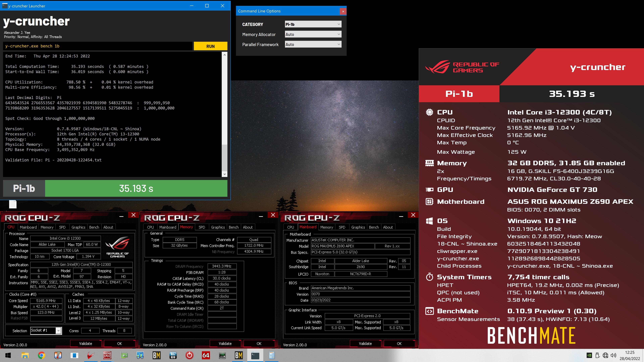The image size is (644, 362).
Task: Switch to ROG CPU-Z on the taskbar
Action: pyautogui.click(x=107, y=355)
